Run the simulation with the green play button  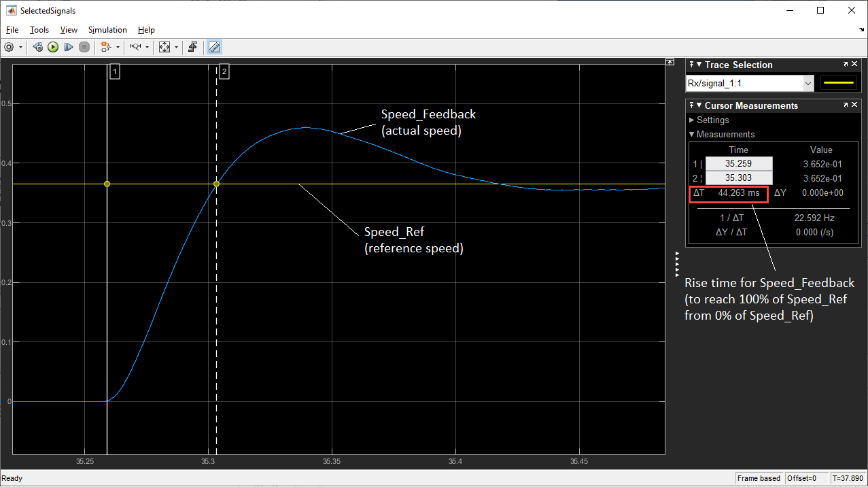53,47
